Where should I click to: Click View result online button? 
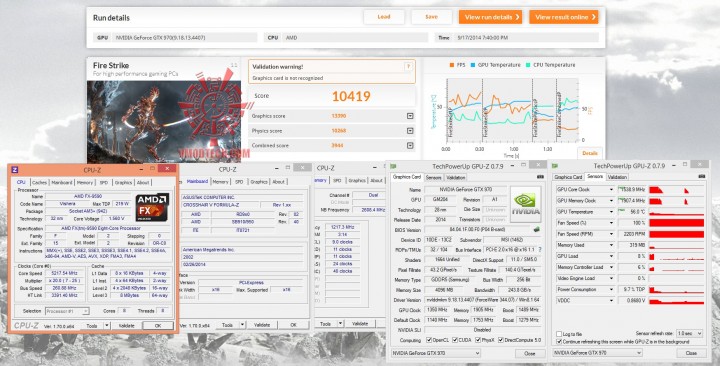[564, 17]
